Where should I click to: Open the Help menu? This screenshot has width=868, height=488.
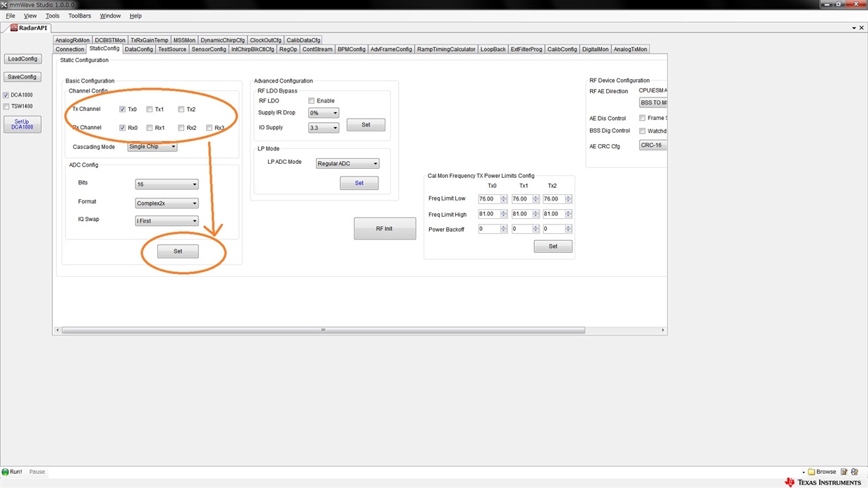(135, 16)
